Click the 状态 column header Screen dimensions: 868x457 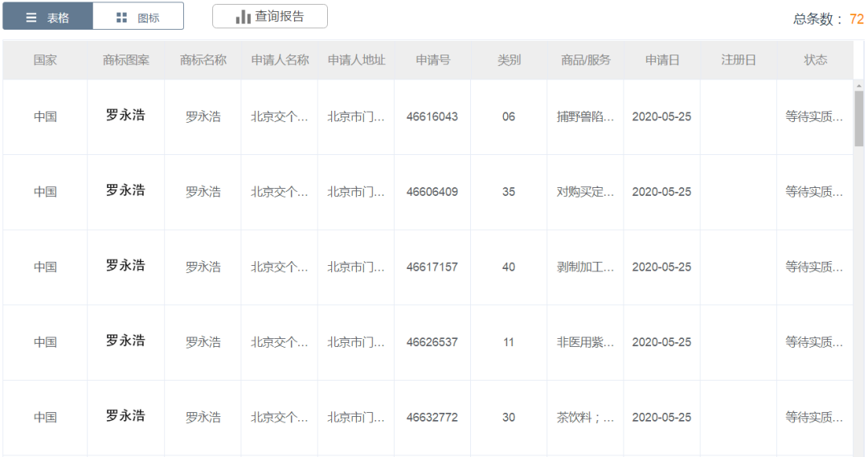click(815, 59)
